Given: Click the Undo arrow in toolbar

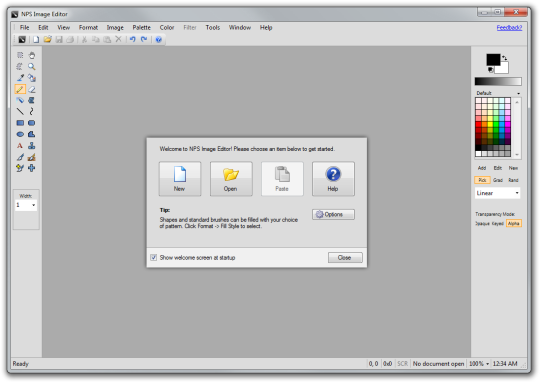Looking at the screenshot, I should click(133, 40).
